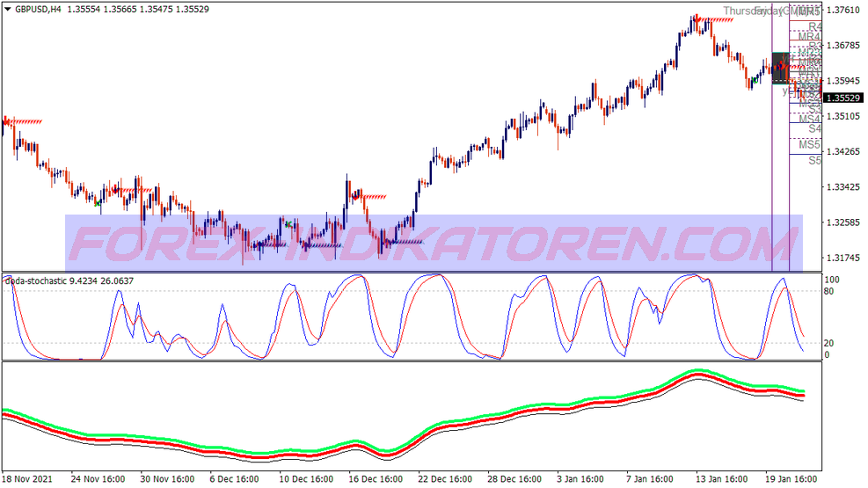The image size is (868, 488).
Task: Click the 30 Nov 16:00 time label
Action: click(x=167, y=479)
